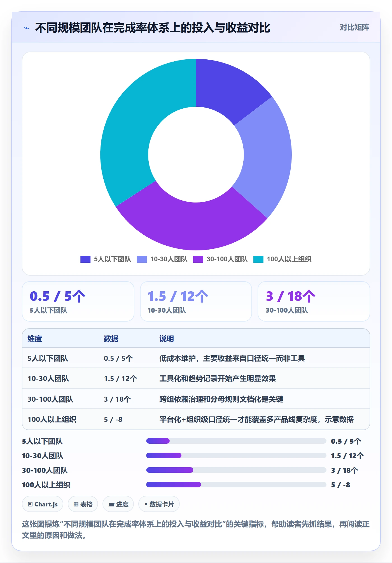Click the 维度 column header
The height and width of the screenshot is (563, 392).
point(35,339)
